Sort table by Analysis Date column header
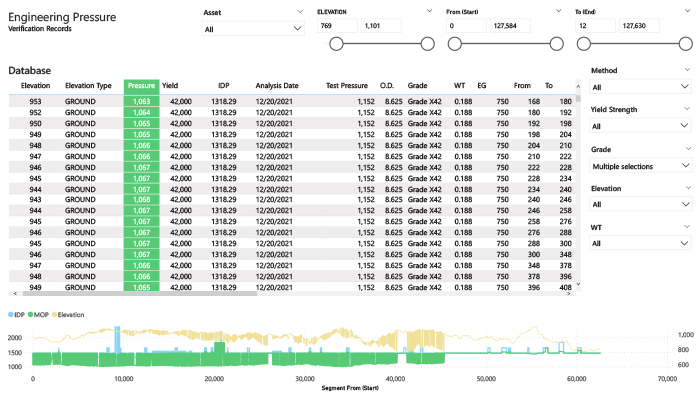This screenshot has width=700, height=394. coord(277,86)
